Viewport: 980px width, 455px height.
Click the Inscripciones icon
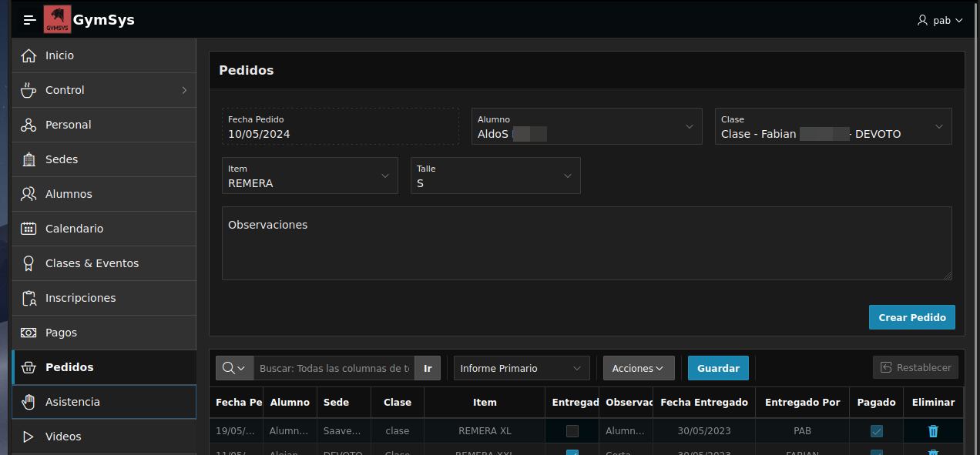tap(29, 298)
